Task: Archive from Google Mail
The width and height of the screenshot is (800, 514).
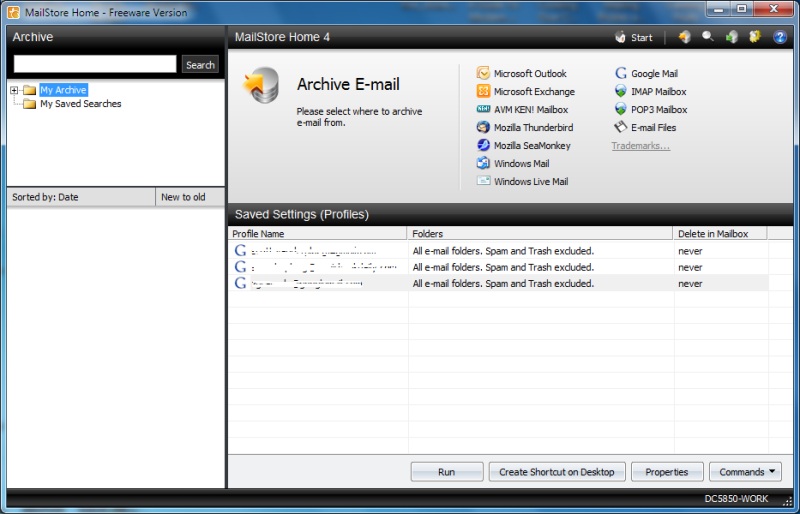Action: coord(646,74)
